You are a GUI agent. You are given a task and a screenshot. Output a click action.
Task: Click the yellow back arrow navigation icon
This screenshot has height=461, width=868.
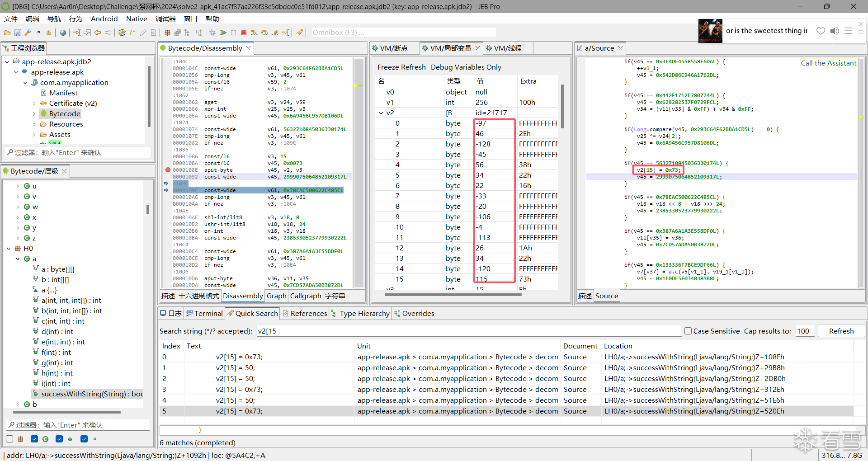click(98, 33)
